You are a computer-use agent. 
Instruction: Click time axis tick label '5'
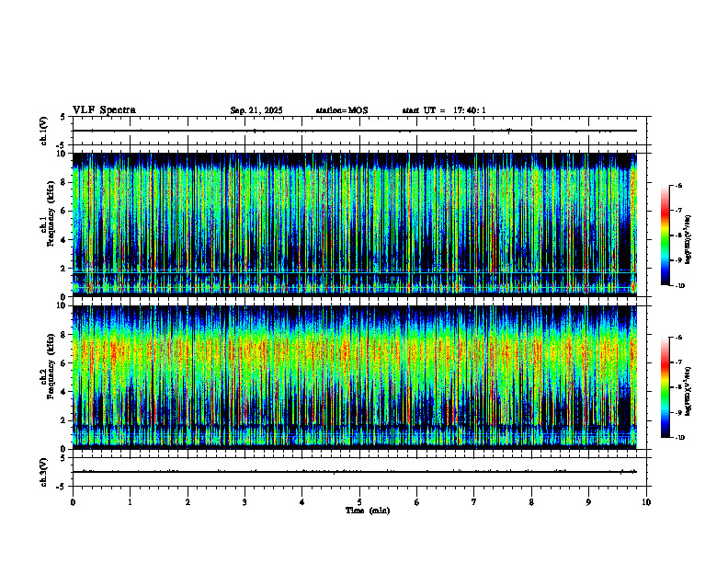[359, 502]
